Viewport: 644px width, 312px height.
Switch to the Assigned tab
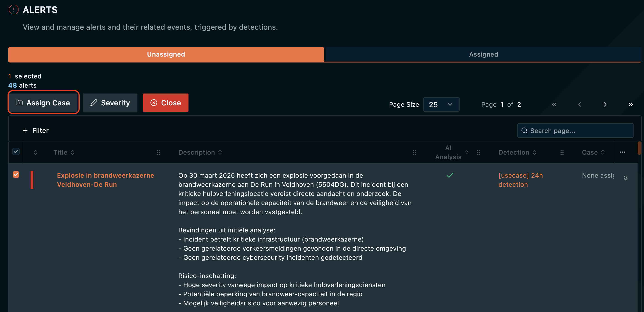[483, 54]
